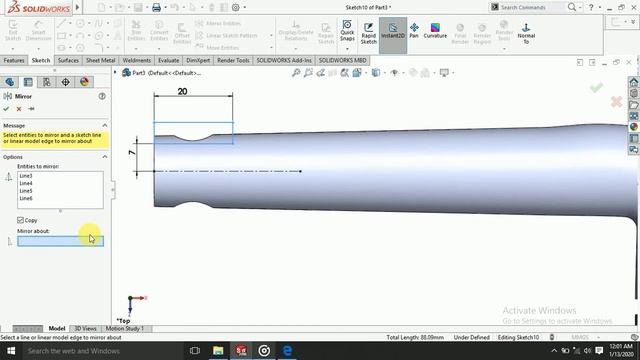Open the Mirror help question mark
Image resolution: width=640 pixels, height=360 pixels.
(102, 96)
